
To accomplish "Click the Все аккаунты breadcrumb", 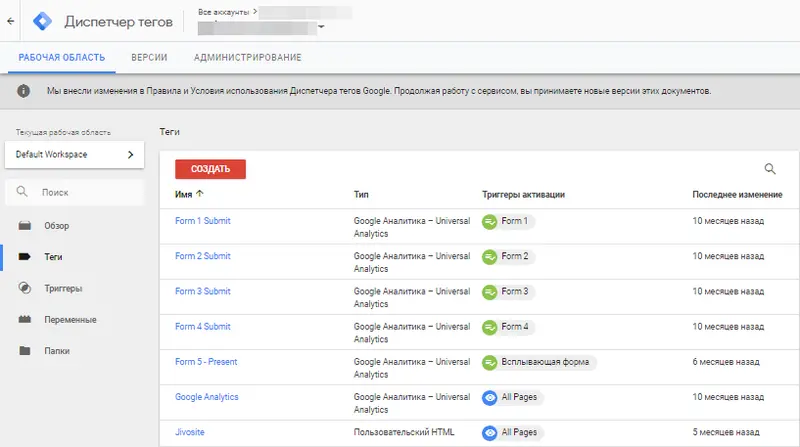I will [x=223, y=12].
